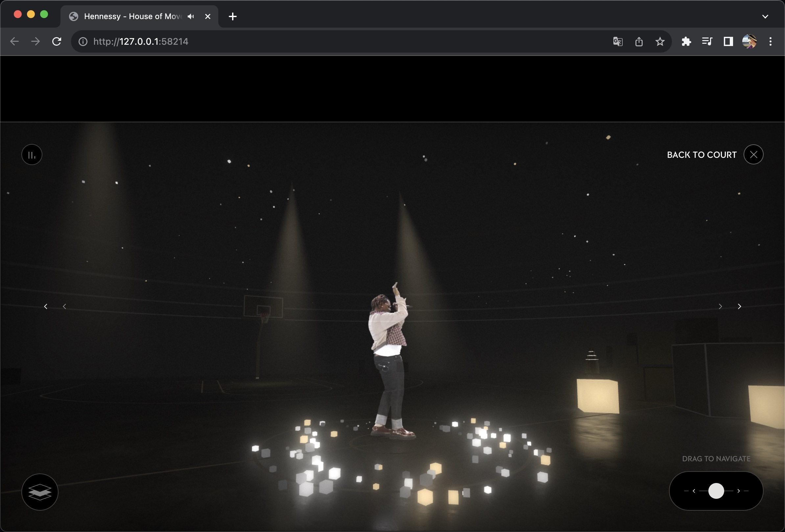This screenshot has height=532, width=785.
Task: Close the view with the X circle
Action: pyautogui.click(x=753, y=155)
